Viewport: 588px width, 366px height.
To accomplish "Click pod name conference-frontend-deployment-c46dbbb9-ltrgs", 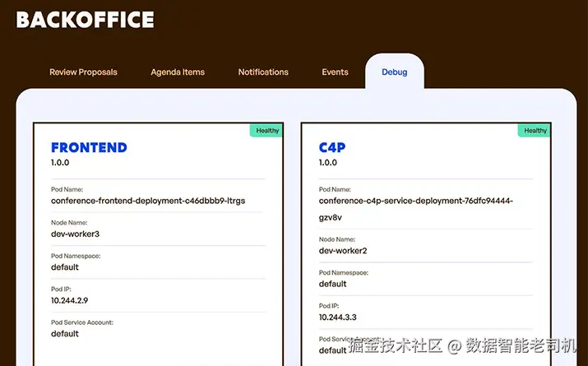I will point(148,201).
